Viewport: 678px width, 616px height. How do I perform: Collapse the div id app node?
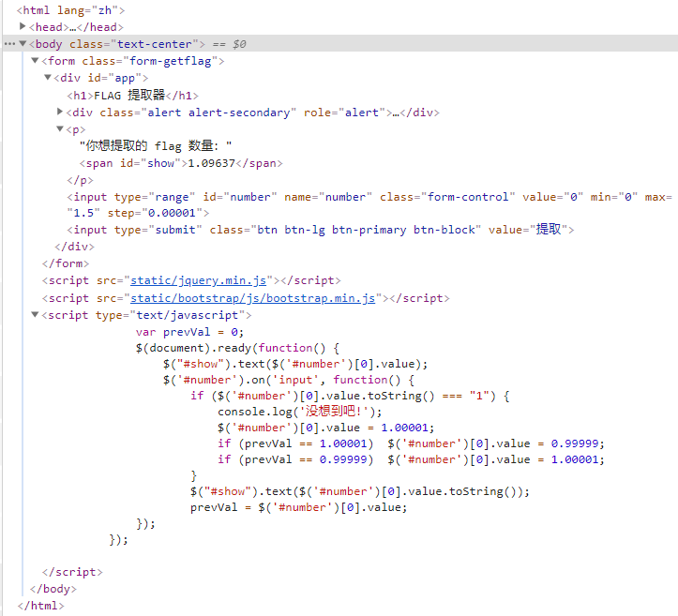point(48,78)
